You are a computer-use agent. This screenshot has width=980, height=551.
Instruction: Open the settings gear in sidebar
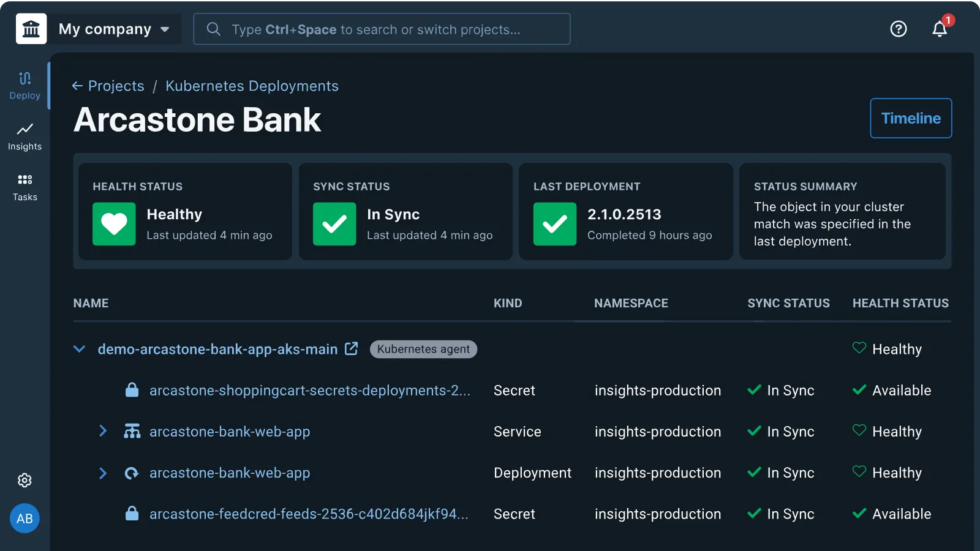click(x=24, y=481)
